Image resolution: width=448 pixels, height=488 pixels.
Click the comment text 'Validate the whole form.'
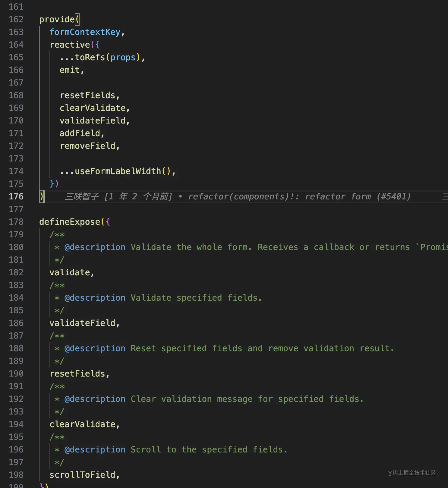click(x=191, y=247)
